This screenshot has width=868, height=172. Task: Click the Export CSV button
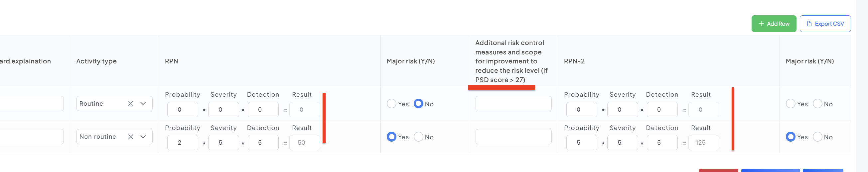[825, 24]
